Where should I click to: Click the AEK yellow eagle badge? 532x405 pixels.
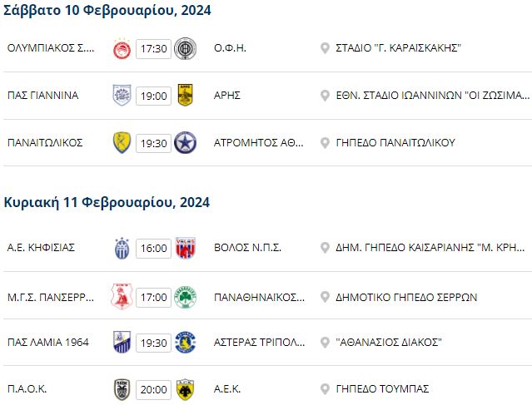click(x=186, y=389)
